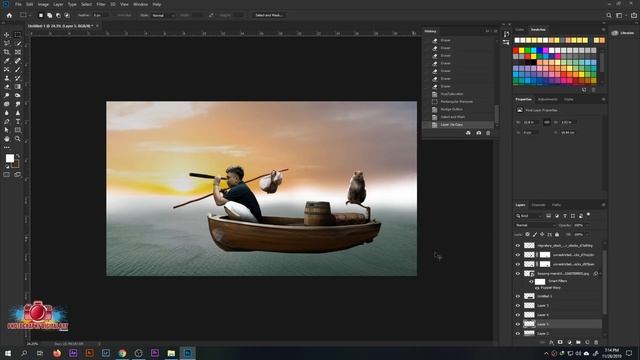Create new document from current state icon

[468, 133]
